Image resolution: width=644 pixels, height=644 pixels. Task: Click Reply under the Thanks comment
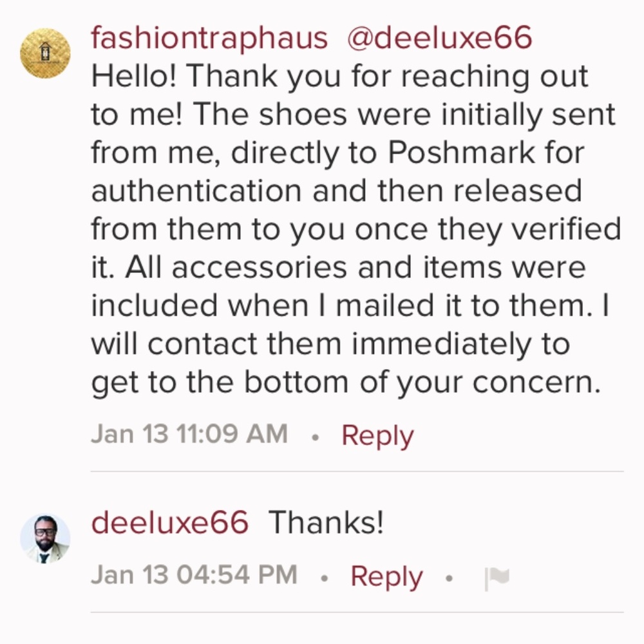tap(386, 576)
